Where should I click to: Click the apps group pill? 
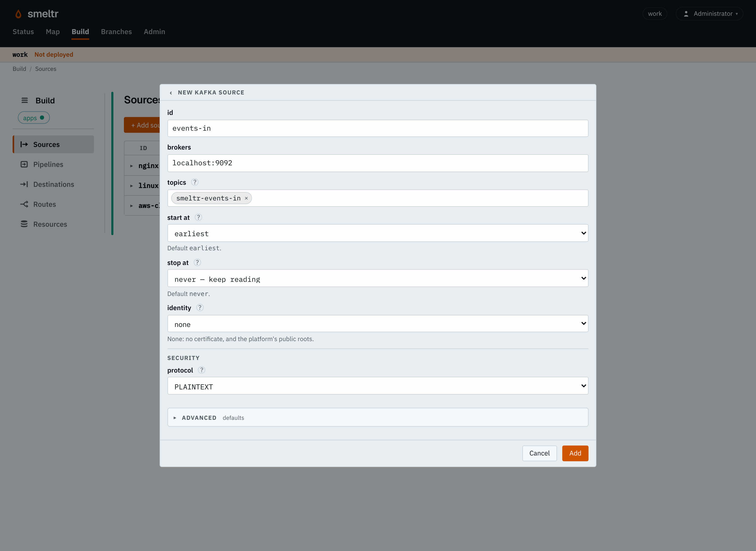pos(34,118)
